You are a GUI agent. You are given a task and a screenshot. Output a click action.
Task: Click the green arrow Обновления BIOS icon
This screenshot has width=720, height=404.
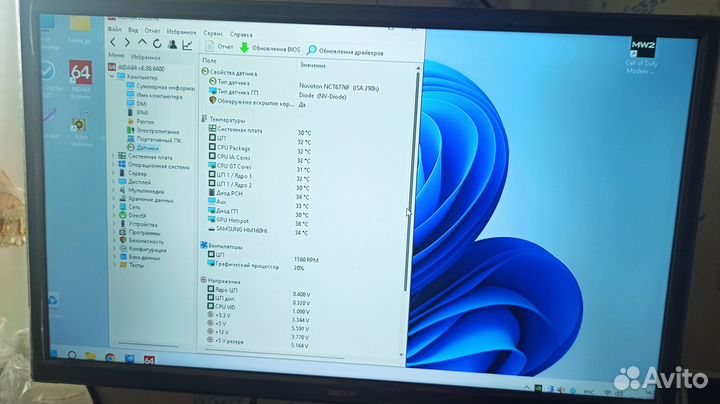tap(244, 48)
